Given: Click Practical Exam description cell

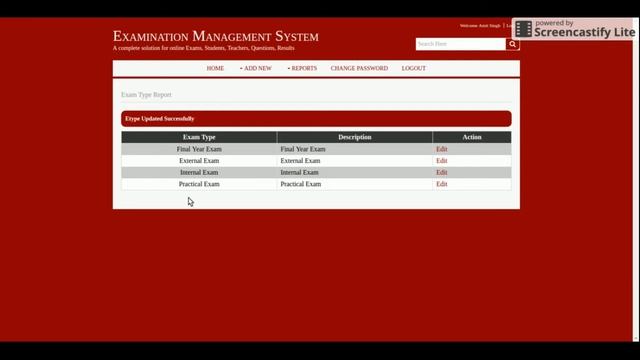Looking at the screenshot, I should [355, 184].
